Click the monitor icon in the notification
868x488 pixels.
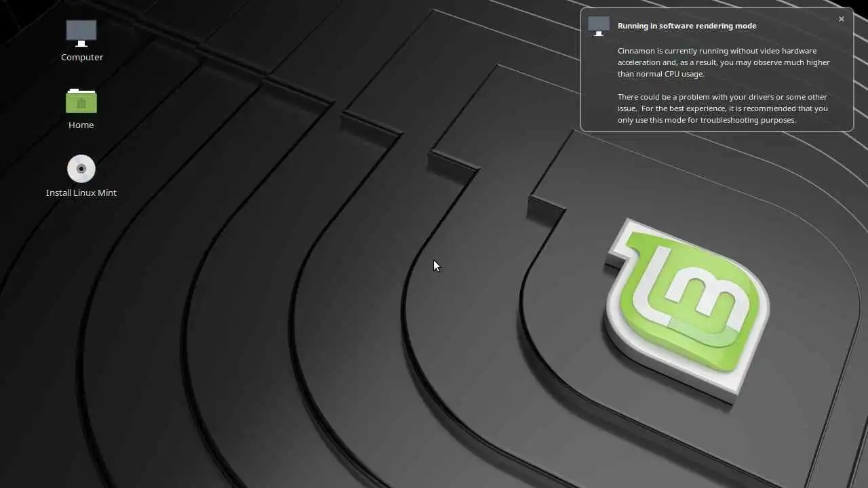[x=599, y=26]
